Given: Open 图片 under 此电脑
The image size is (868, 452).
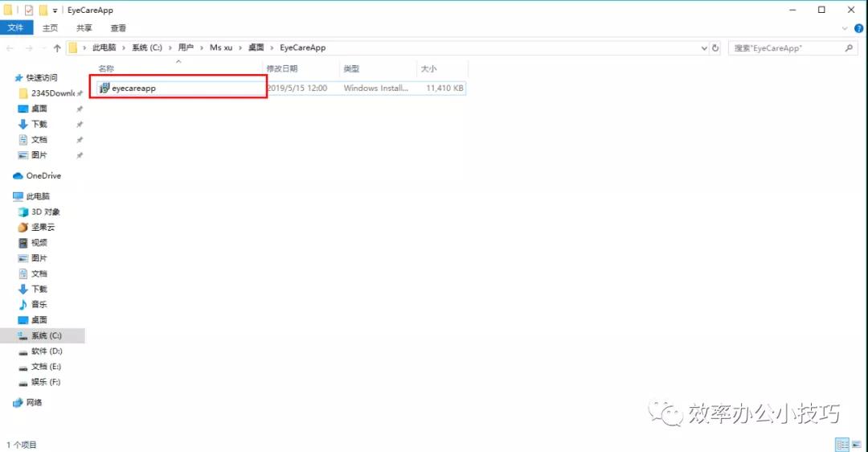Looking at the screenshot, I should click(x=39, y=258).
